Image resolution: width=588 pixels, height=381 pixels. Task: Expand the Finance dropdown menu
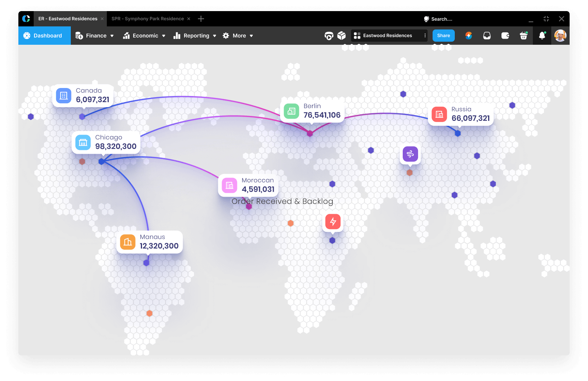pyautogui.click(x=95, y=36)
